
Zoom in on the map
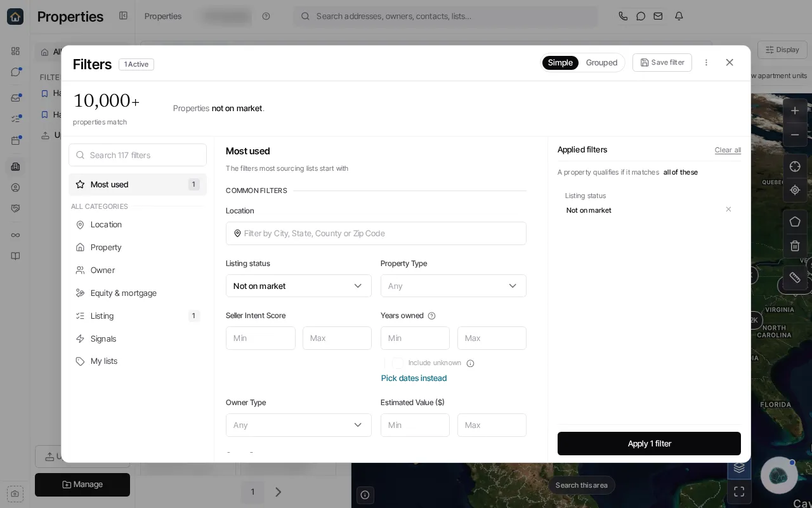pos(795,110)
